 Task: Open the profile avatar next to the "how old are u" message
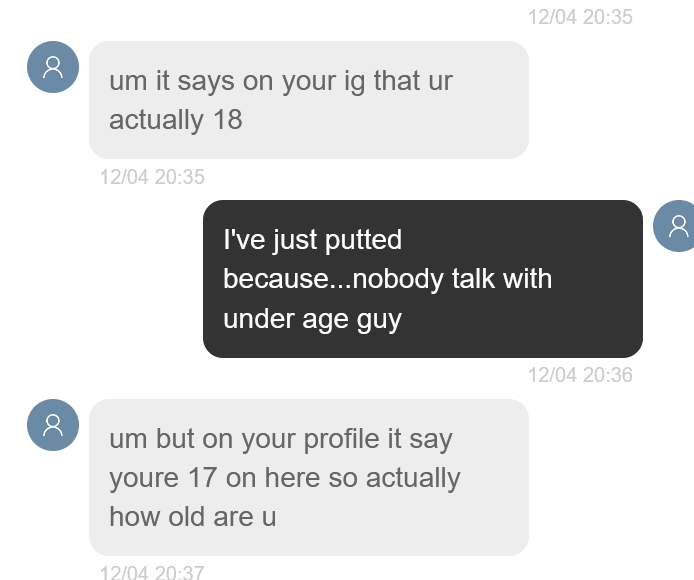pyautogui.click(x=53, y=425)
